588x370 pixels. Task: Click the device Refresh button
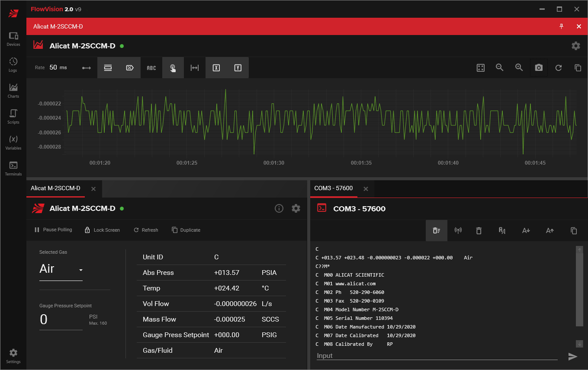(x=146, y=230)
